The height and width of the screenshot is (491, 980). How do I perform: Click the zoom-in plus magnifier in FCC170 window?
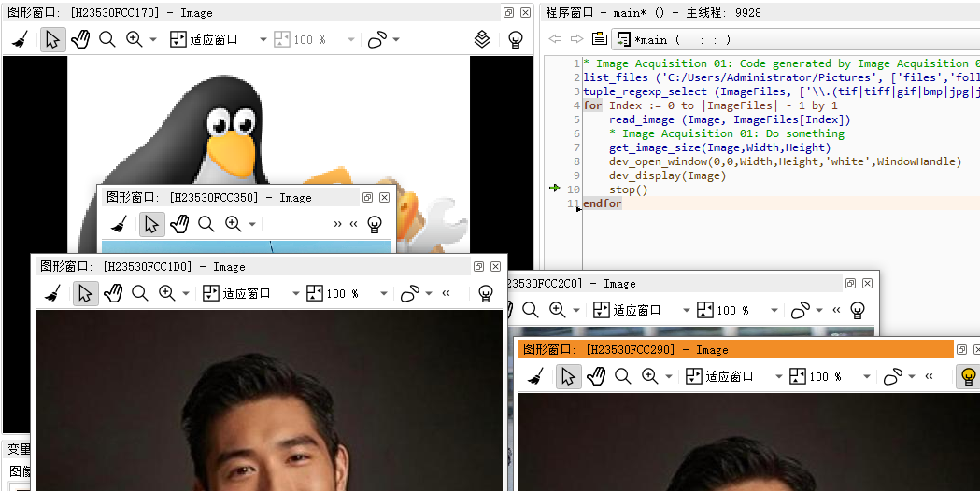click(134, 40)
